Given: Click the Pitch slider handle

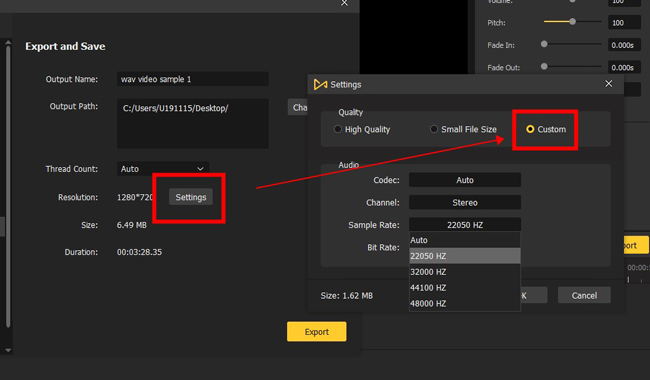Looking at the screenshot, I should pyautogui.click(x=572, y=22).
